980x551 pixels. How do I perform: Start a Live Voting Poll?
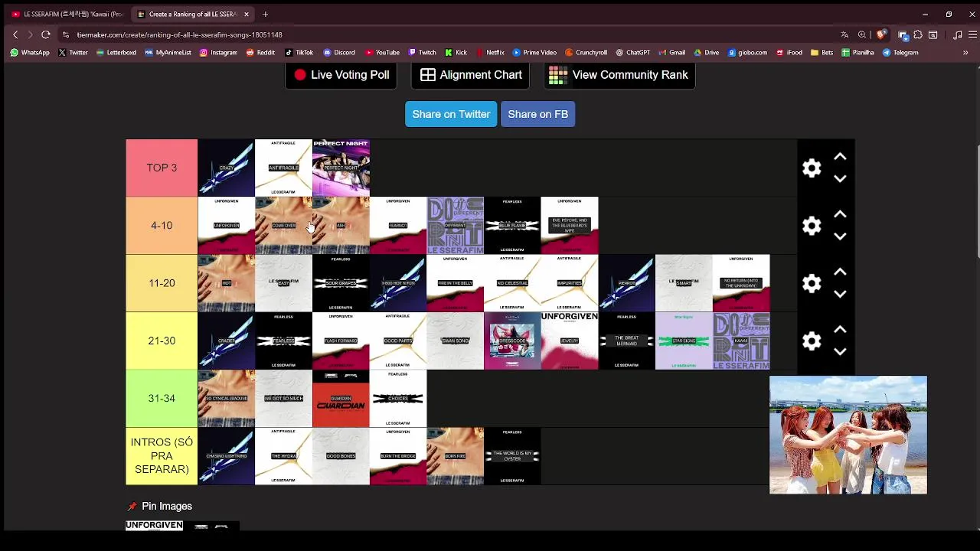341,75
